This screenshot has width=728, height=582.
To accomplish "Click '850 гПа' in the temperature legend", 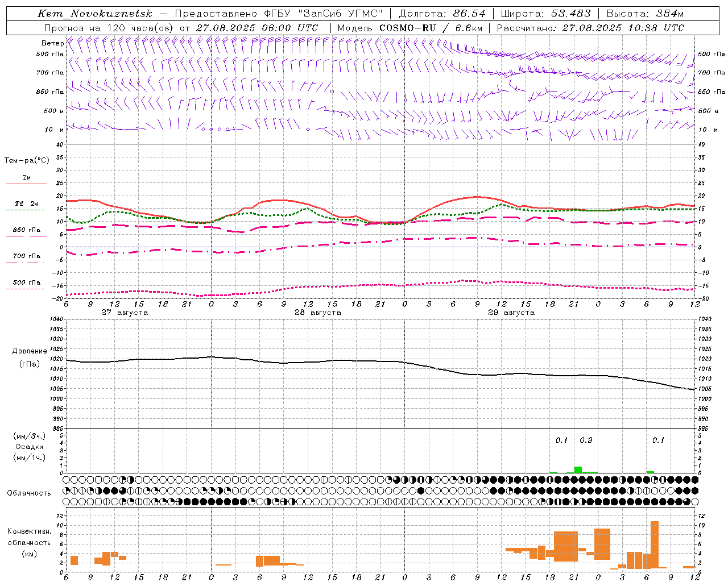I will click(x=27, y=230).
